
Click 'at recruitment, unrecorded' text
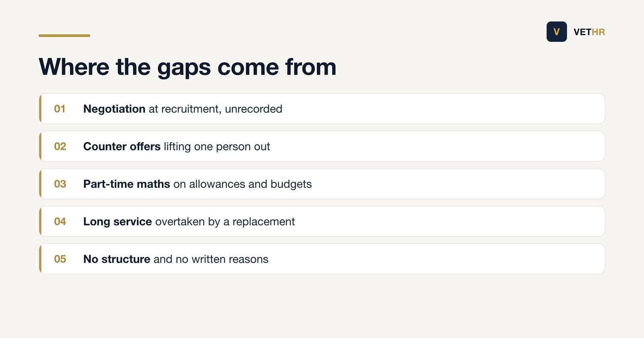[215, 109]
